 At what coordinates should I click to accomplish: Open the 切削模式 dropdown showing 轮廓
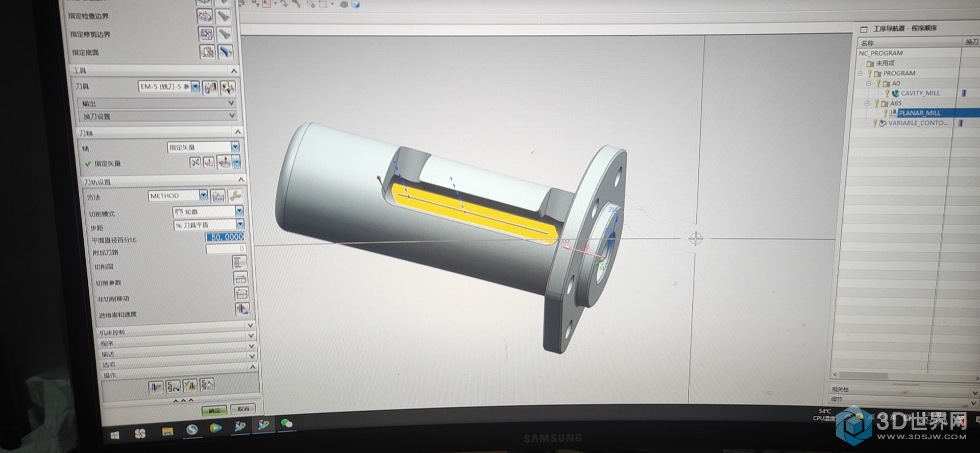[x=208, y=211]
